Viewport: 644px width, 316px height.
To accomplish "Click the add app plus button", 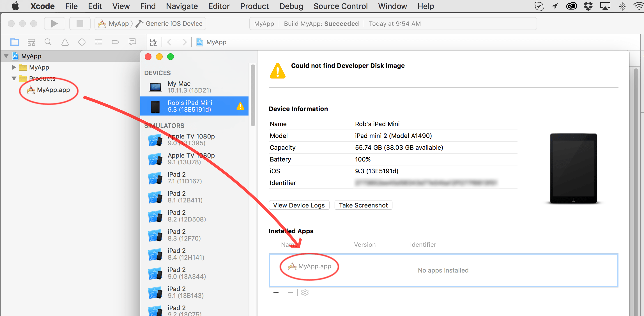I will pos(276,292).
